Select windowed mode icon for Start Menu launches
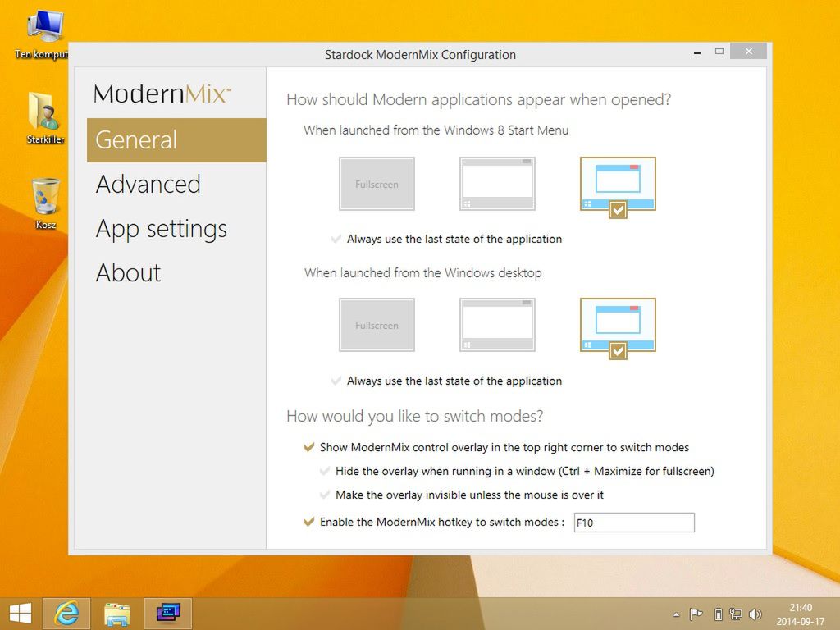The width and height of the screenshot is (840, 630). (618, 184)
